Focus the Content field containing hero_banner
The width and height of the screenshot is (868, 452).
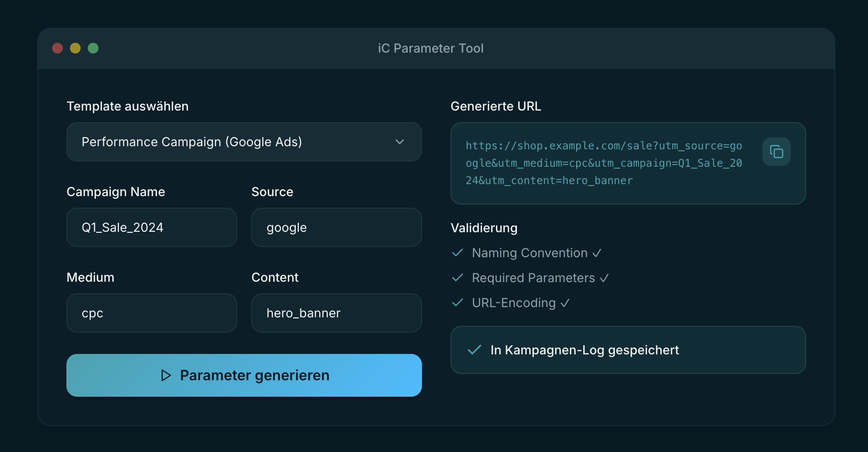tap(336, 313)
